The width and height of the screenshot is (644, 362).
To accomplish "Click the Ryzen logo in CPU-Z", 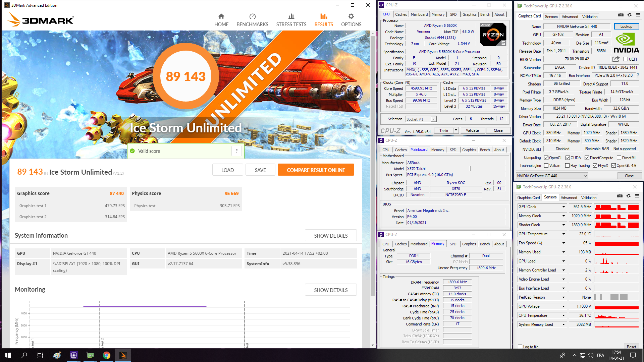I will point(493,34).
